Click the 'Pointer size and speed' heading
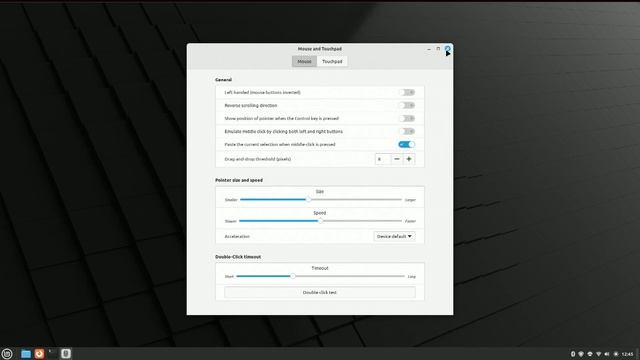Image resolution: width=640 pixels, height=360 pixels. pos(239,180)
